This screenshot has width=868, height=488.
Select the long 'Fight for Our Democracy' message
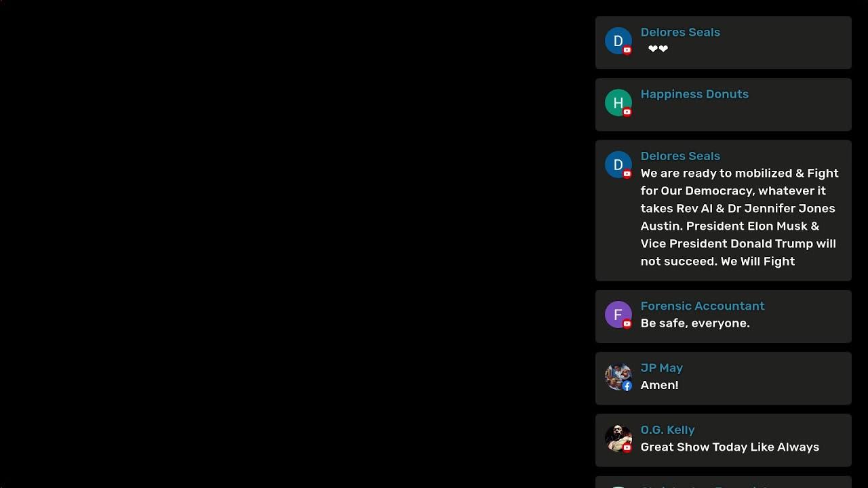pos(740,217)
